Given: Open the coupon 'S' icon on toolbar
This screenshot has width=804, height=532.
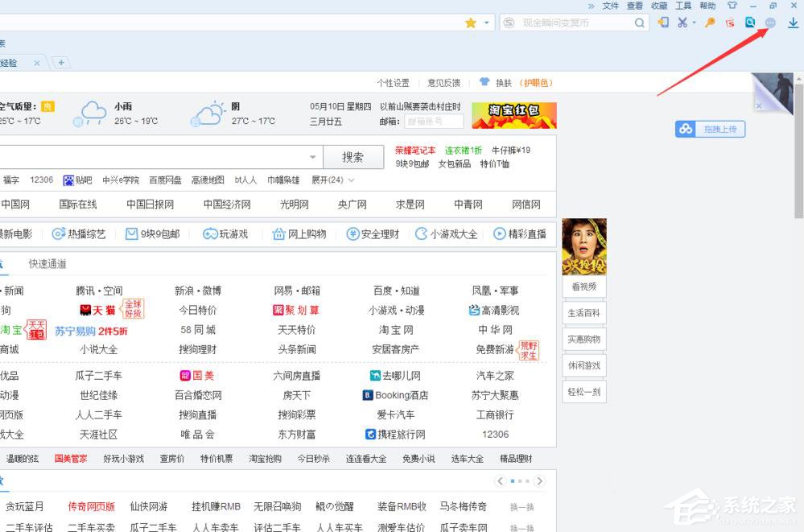Looking at the screenshot, I should (731, 23).
